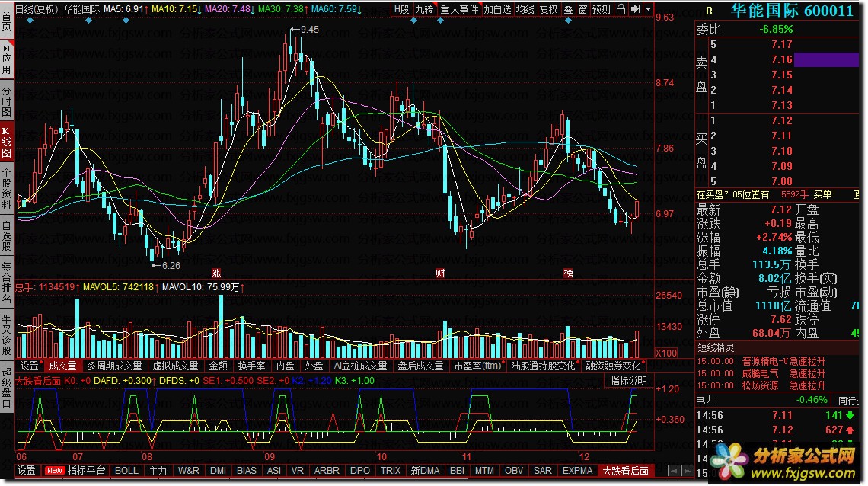868x486 pixels.
Task: Select the 盘后成交量 tab
Action: click(x=421, y=366)
